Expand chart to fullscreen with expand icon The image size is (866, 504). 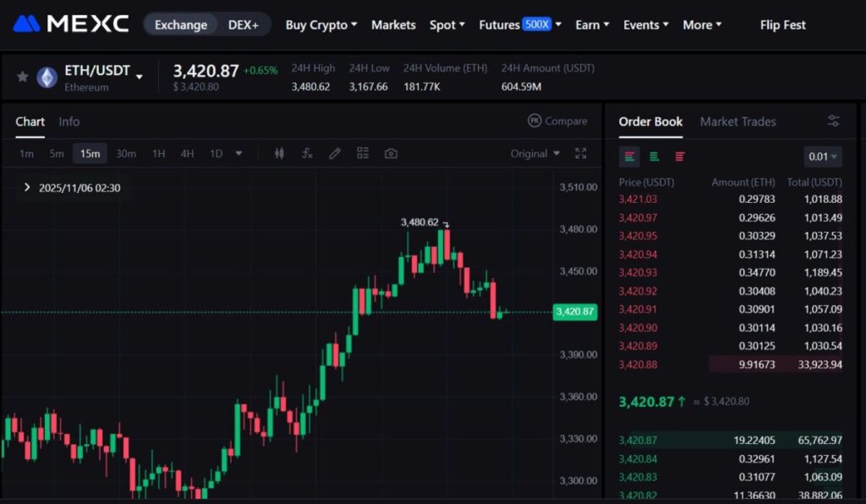pos(580,154)
